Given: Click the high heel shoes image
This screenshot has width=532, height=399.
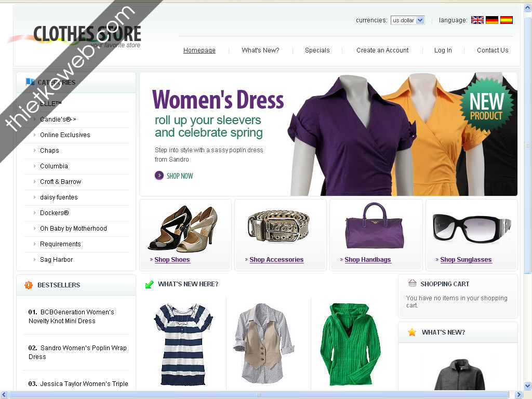Looking at the screenshot, I should (x=183, y=229).
